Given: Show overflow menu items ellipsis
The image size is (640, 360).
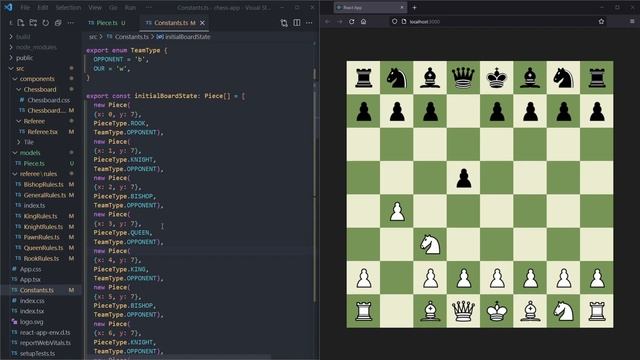Looking at the screenshot, I should click(148, 7).
